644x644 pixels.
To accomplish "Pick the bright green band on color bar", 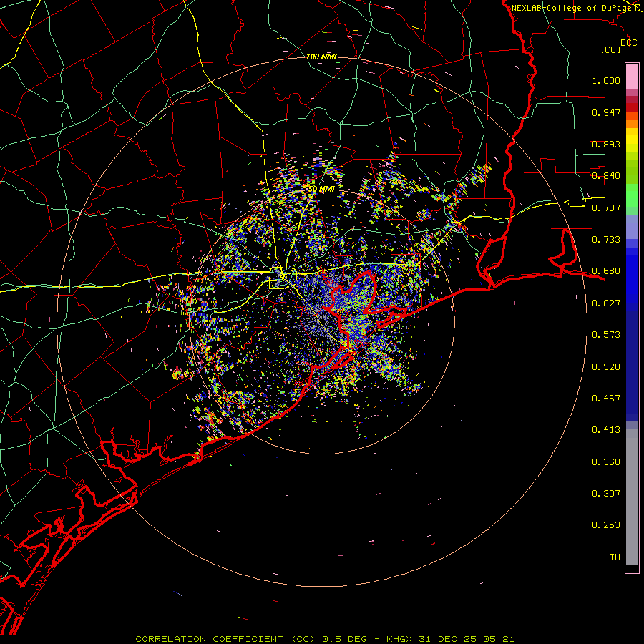I will click(632, 195).
